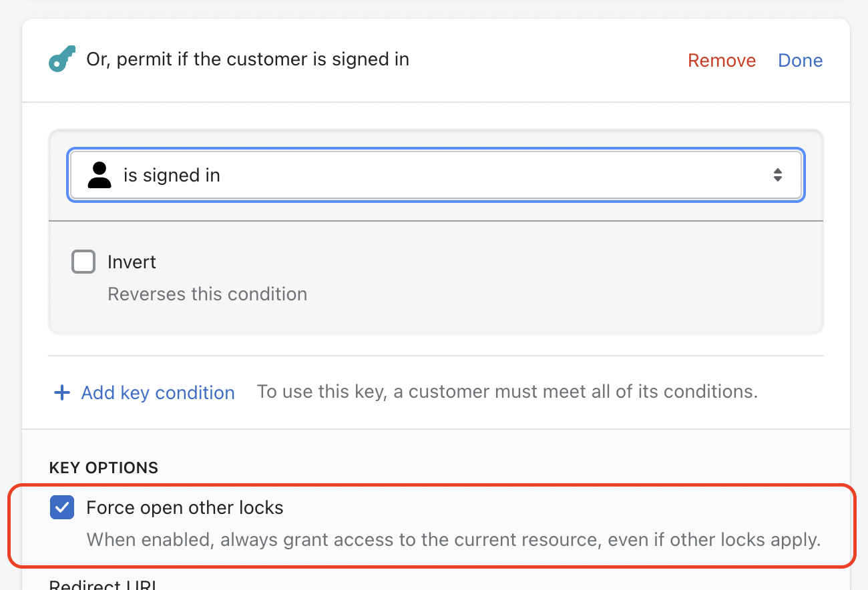Viewport: 868px width, 590px height.
Task: Toggle the Invert checkbox
Action: (x=83, y=262)
